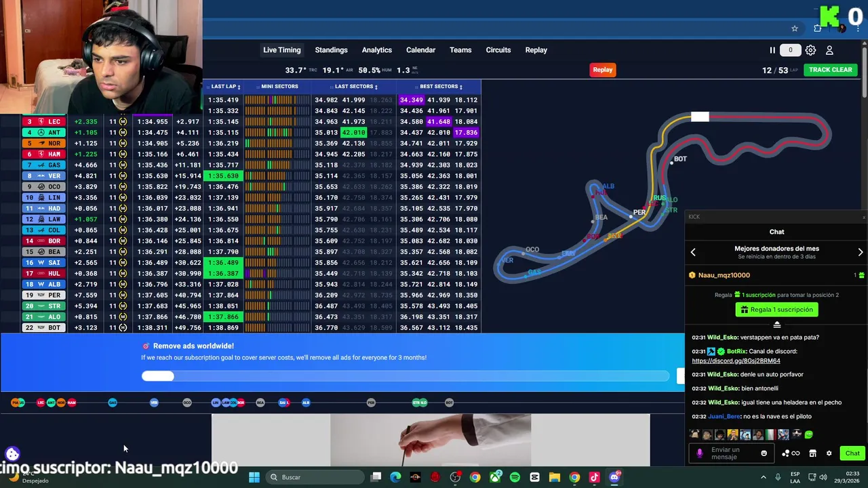The height and width of the screenshot is (488, 868).
Task: Click the subscription goal progress bar
Action: click(406, 376)
